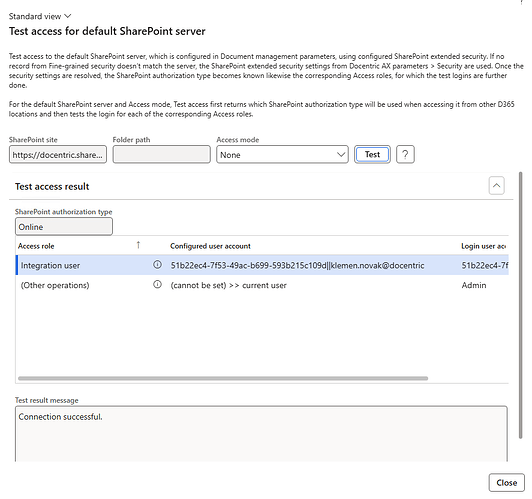The image size is (532, 499).
Task: Click the Close button
Action: point(507,482)
